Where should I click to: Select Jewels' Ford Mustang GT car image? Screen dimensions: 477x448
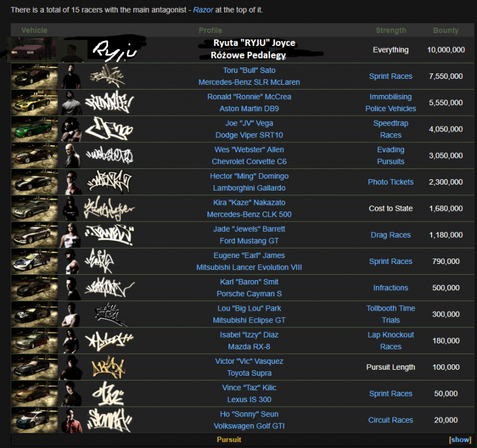click(35, 235)
